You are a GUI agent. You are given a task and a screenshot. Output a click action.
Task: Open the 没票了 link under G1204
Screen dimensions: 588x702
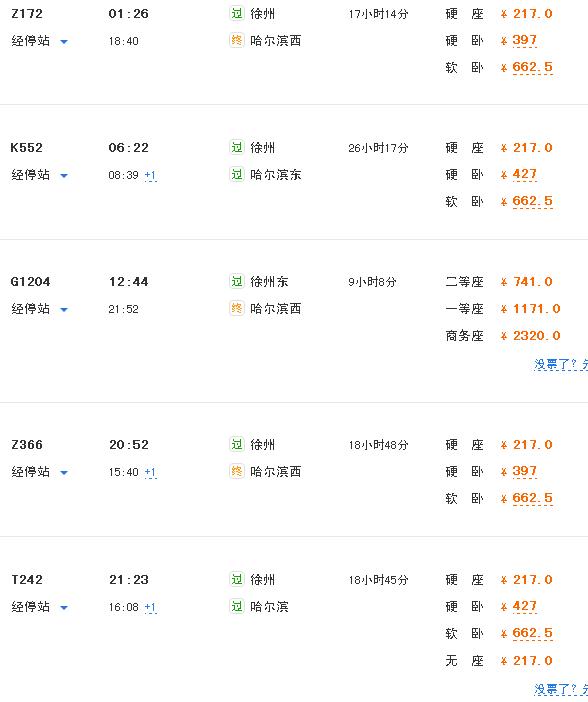tap(561, 364)
